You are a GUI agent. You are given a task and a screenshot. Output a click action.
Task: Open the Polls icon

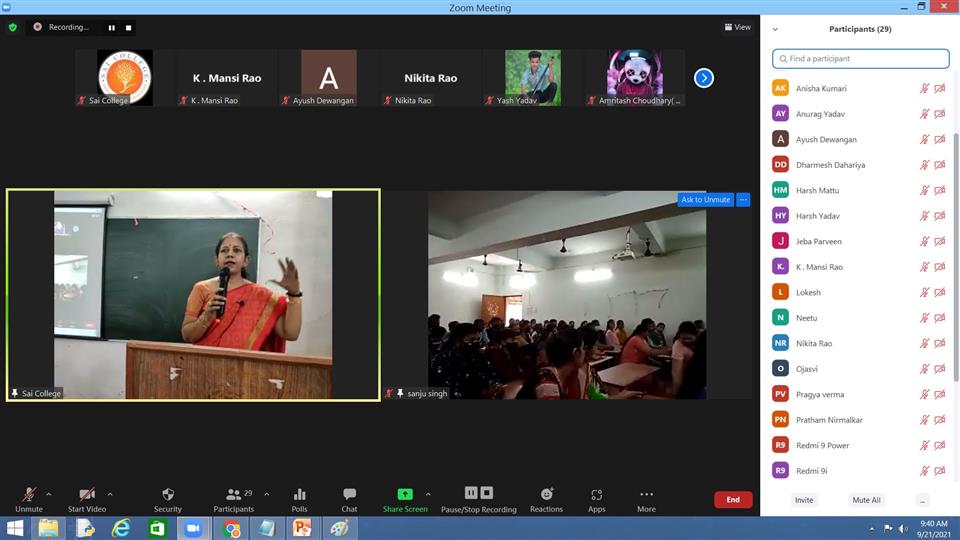299,494
